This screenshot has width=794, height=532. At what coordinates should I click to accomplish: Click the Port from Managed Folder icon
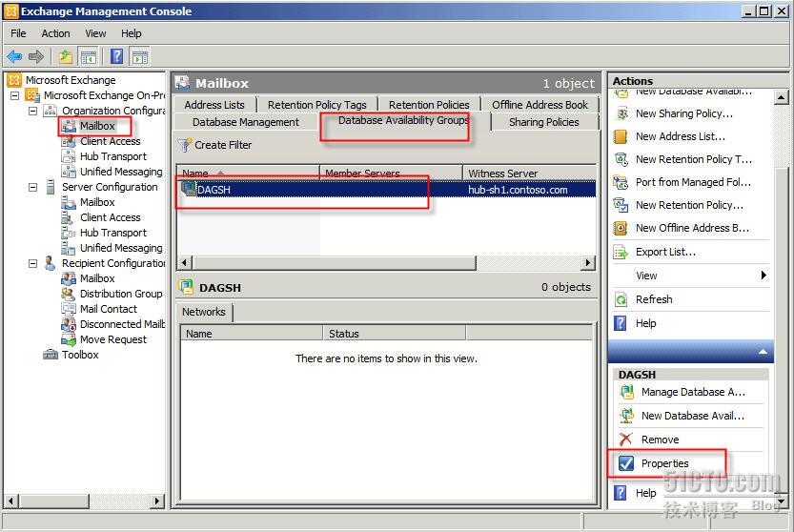[x=621, y=182]
